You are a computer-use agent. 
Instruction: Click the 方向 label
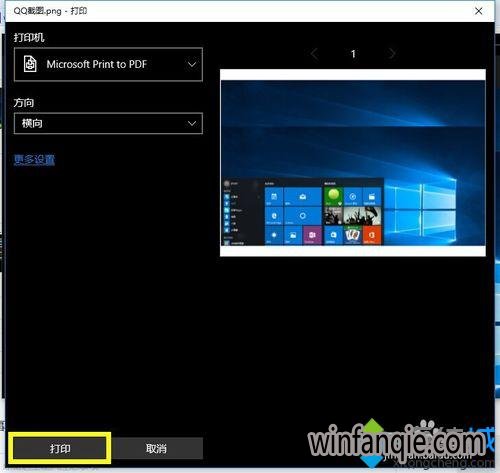click(x=24, y=102)
